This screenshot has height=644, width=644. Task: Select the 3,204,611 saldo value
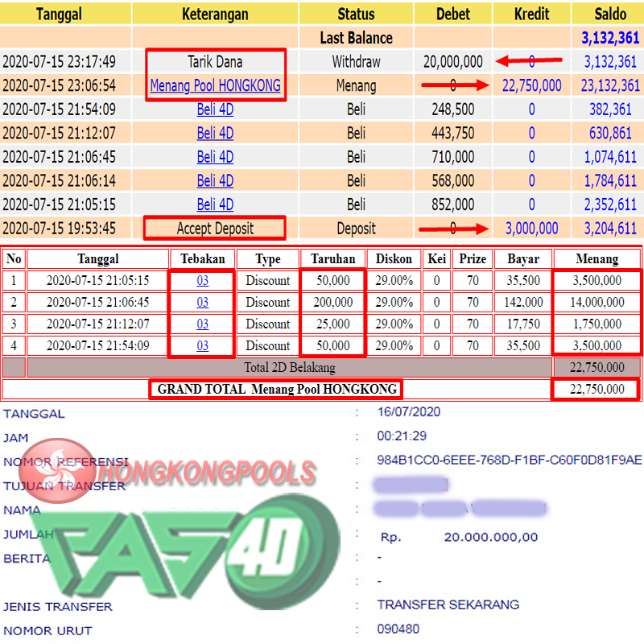(610, 229)
